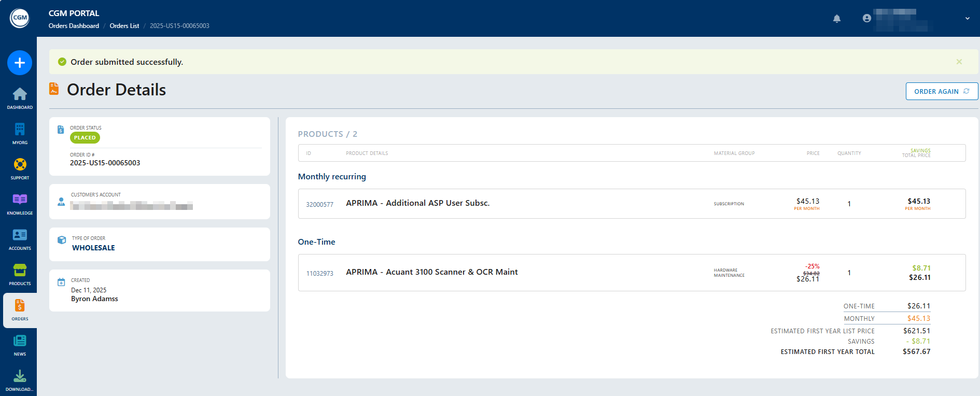Click the green success checkmark icon
Image resolution: width=980 pixels, height=396 pixels.
click(62, 62)
